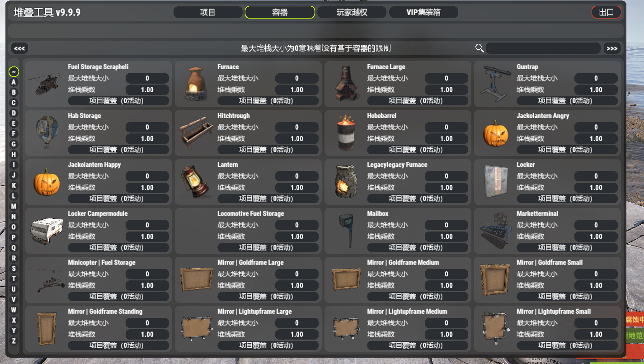The width and height of the screenshot is (644, 364).
Task: Select the Hobobarrel fire barrel icon
Action: (x=346, y=133)
